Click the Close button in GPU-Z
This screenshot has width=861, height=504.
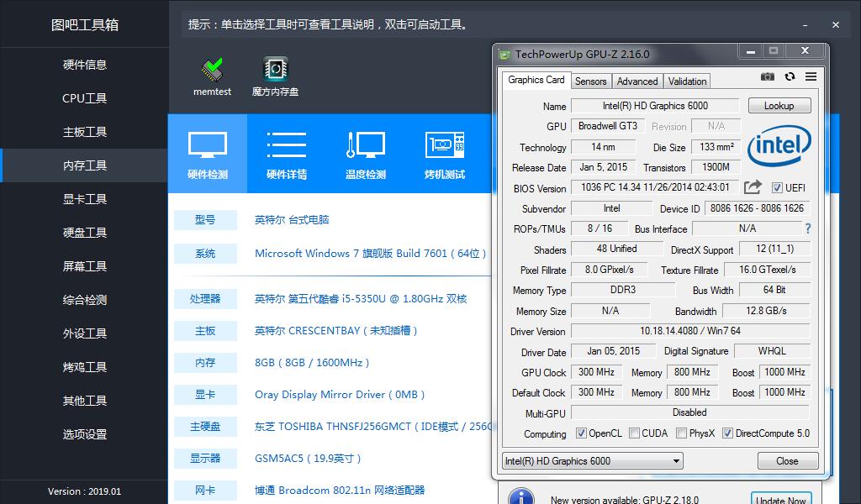787,461
